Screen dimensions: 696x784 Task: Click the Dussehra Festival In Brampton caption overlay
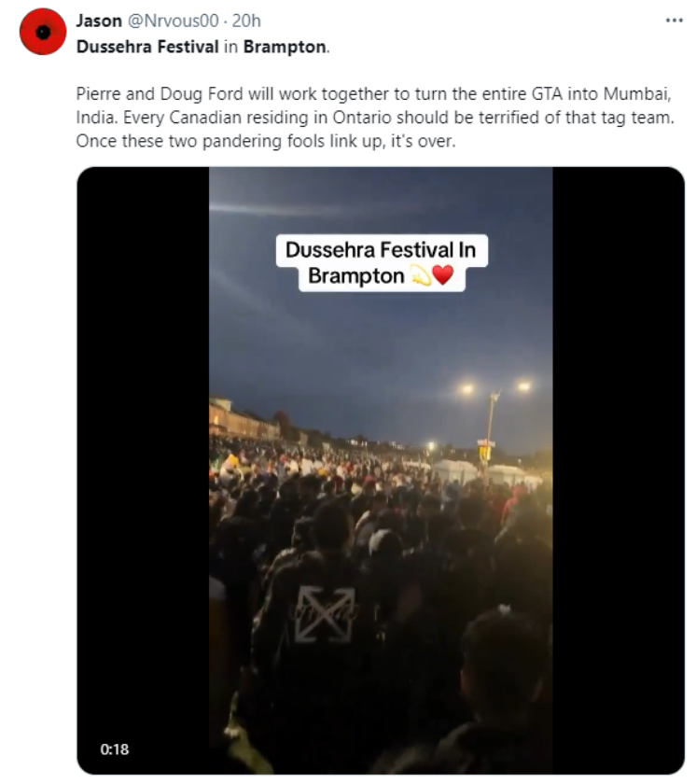382,263
